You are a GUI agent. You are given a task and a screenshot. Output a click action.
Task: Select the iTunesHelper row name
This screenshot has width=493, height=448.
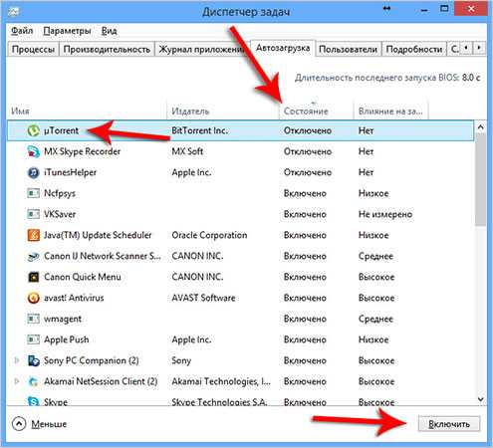[70, 172]
